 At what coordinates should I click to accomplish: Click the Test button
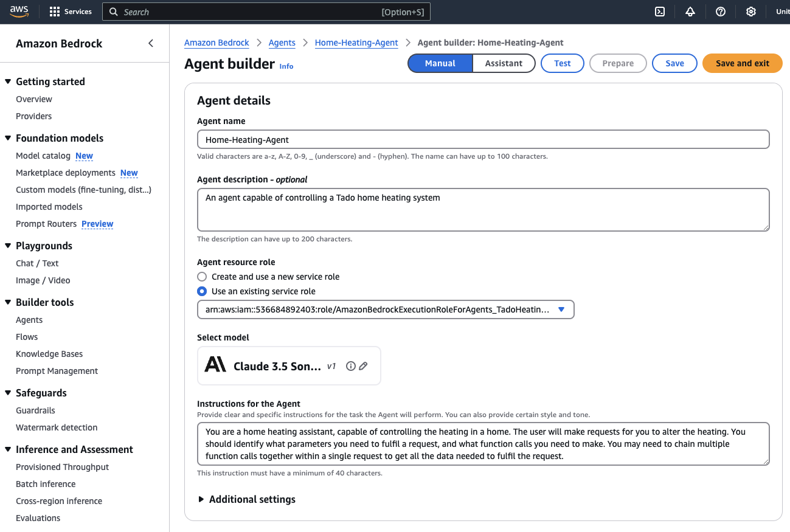pos(563,63)
